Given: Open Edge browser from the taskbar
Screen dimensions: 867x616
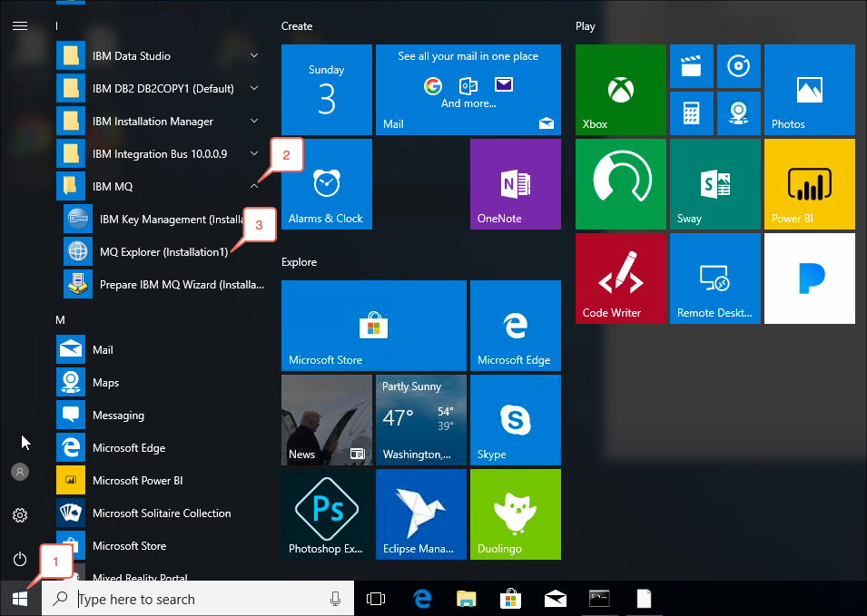Looking at the screenshot, I should (422, 599).
